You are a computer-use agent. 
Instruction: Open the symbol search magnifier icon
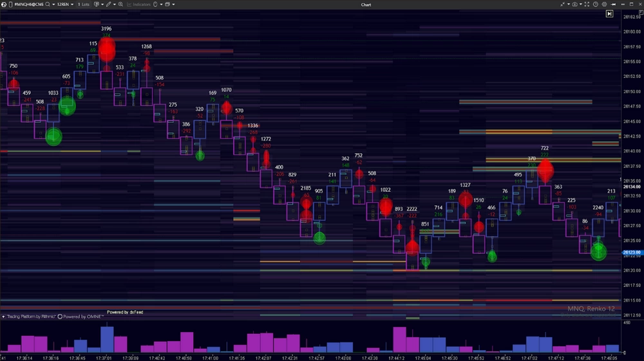(48, 4)
